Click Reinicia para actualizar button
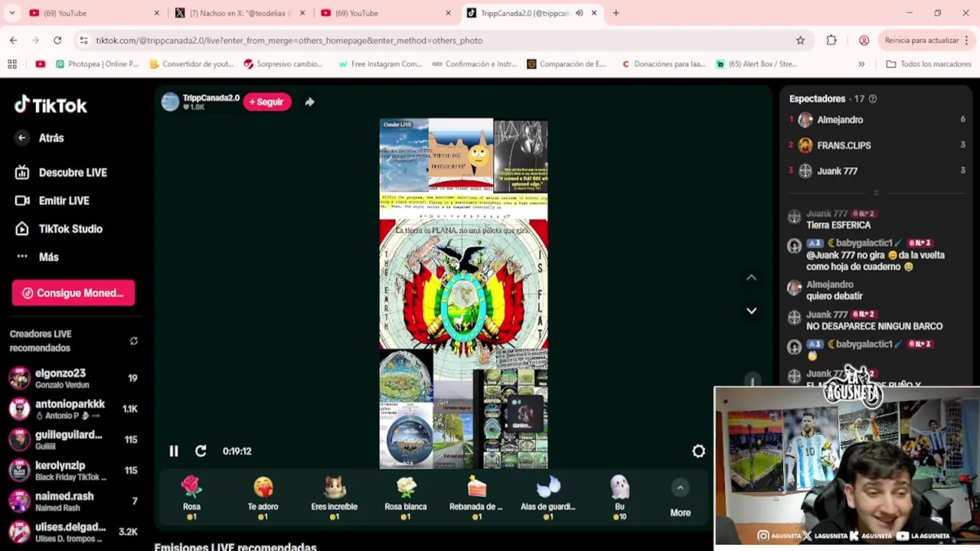Screen dimensions: 980x551 point(926,41)
